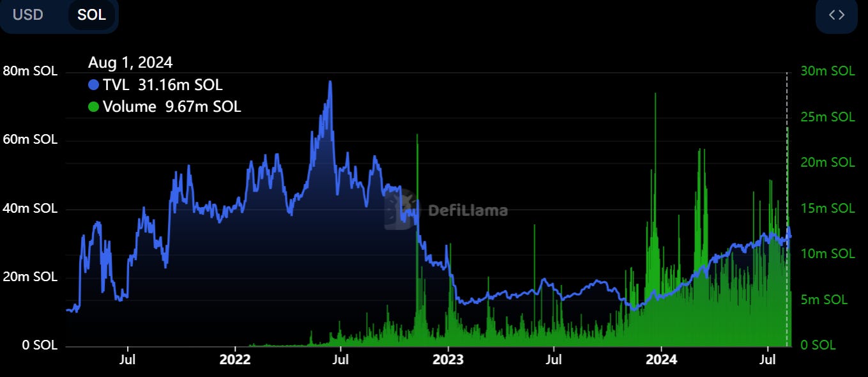Click the '2022' x-axis label

[x=235, y=359]
